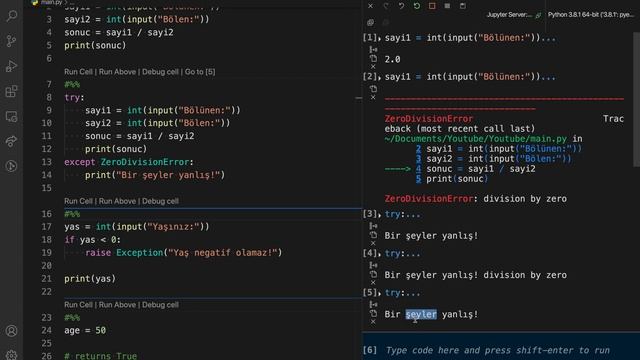Interrupt the kernel with the red square icon

click(x=432, y=6)
